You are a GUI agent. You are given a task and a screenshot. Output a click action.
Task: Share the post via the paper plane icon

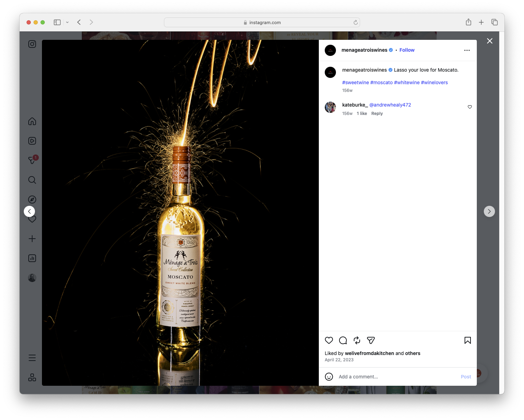point(371,340)
